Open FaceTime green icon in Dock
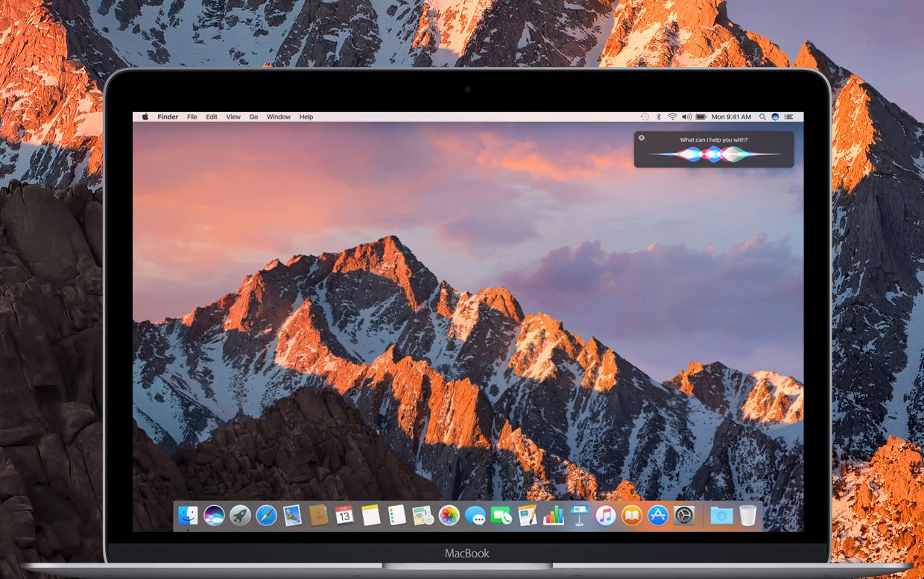 (501, 515)
